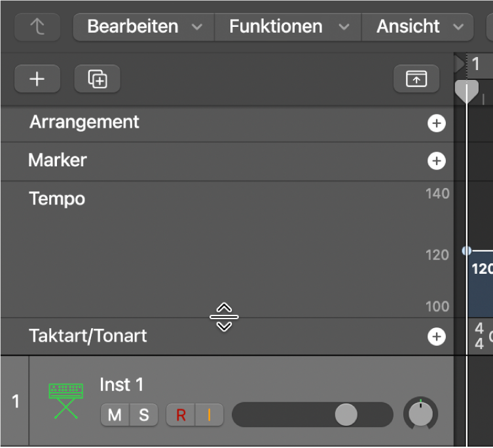This screenshot has width=493, height=448.
Task: Click the 120 tempo point in timeline
Action: (466, 250)
